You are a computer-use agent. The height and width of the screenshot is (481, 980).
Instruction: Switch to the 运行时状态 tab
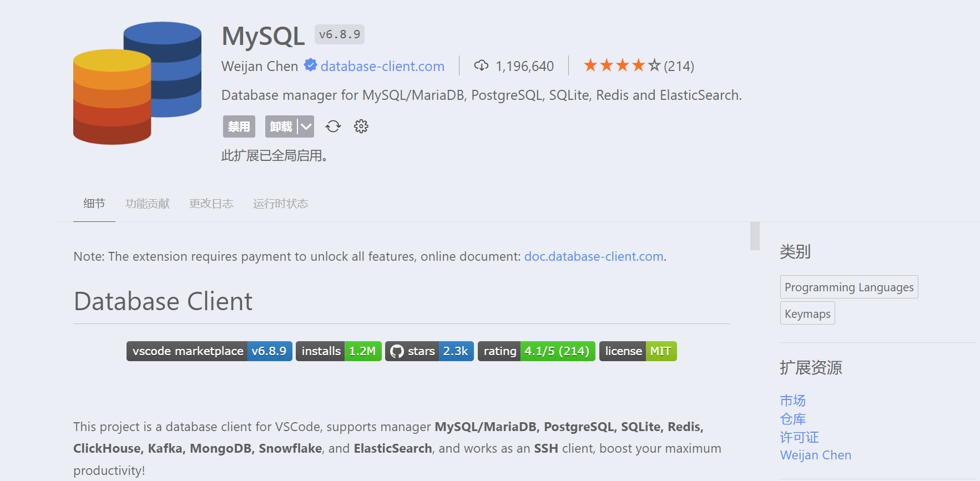(281, 204)
